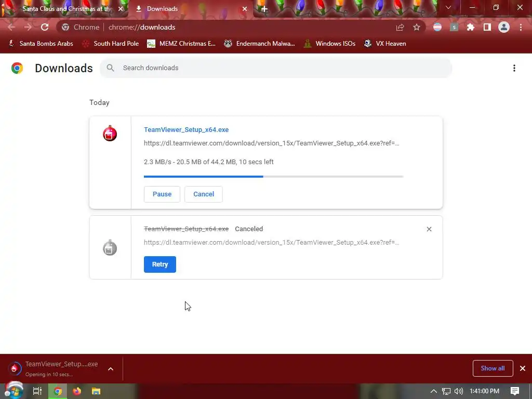Click the gray ornament icon of canceled download
Viewport: 532px width, 399px height.
point(110,248)
